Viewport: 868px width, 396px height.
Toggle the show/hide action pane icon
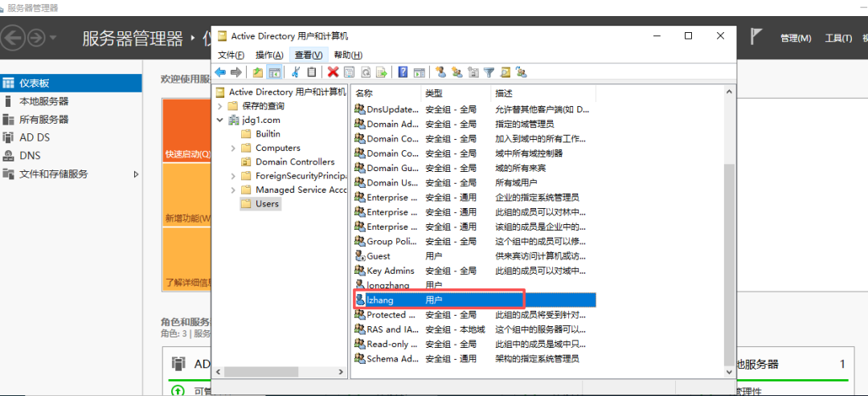tap(419, 72)
